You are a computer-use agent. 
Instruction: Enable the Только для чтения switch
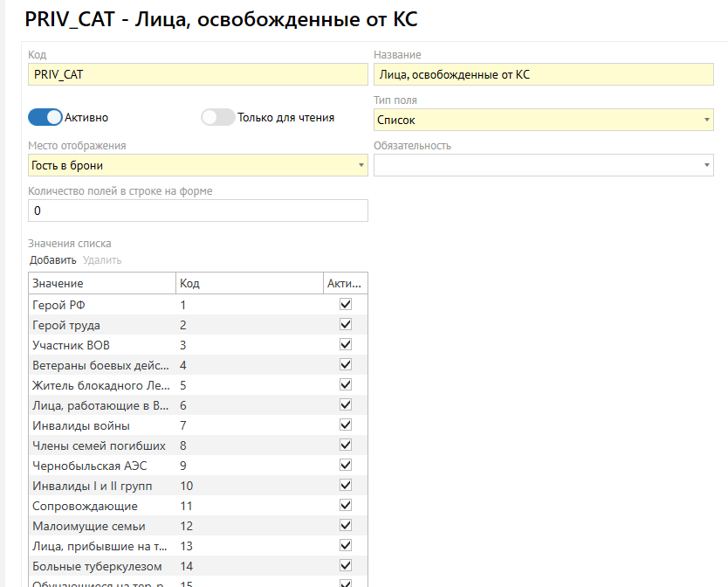pyautogui.click(x=217, y=117)
